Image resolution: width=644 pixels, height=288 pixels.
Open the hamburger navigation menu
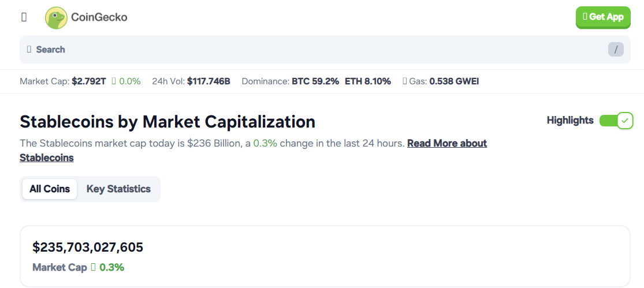pos(24,17)
